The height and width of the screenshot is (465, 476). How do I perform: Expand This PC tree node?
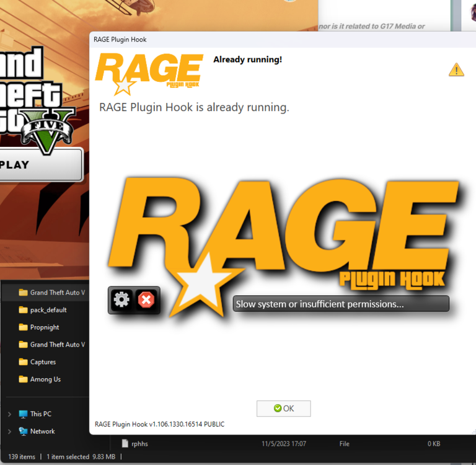(x=9, y=414)
